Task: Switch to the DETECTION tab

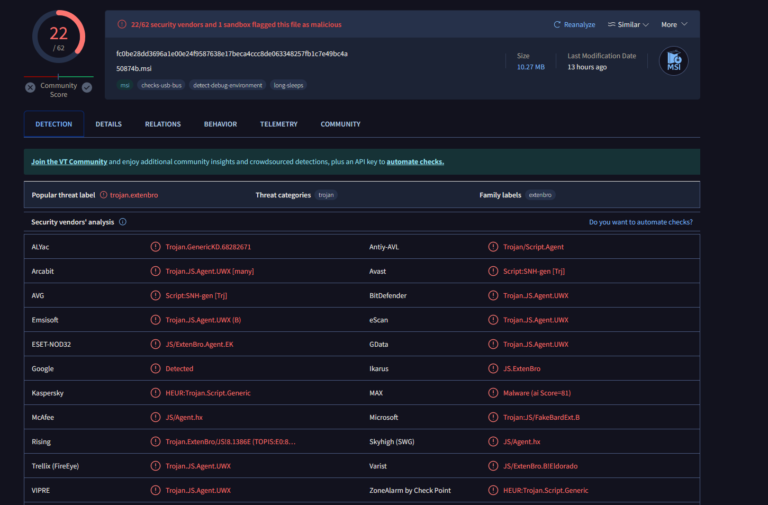Action: pos(54,124)
